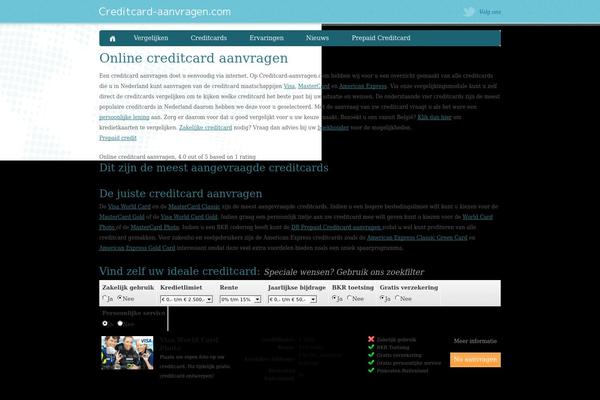The width and height of the screenshot is (600, 400).
Task: Open the Prepaid Creditcard menu item
Action: [x=381, y=38]
